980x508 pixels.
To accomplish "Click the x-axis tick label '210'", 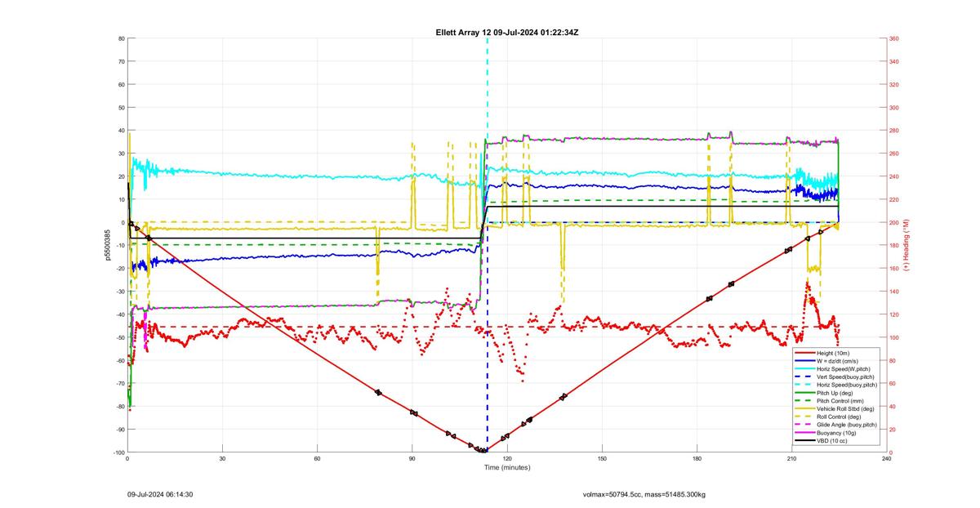I will [791, 458].
